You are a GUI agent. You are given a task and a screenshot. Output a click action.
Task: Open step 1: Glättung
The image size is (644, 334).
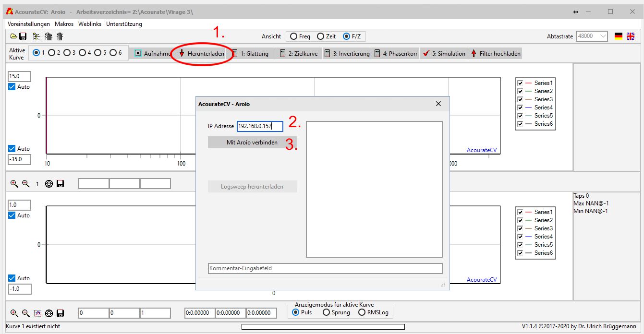[250, 54]
